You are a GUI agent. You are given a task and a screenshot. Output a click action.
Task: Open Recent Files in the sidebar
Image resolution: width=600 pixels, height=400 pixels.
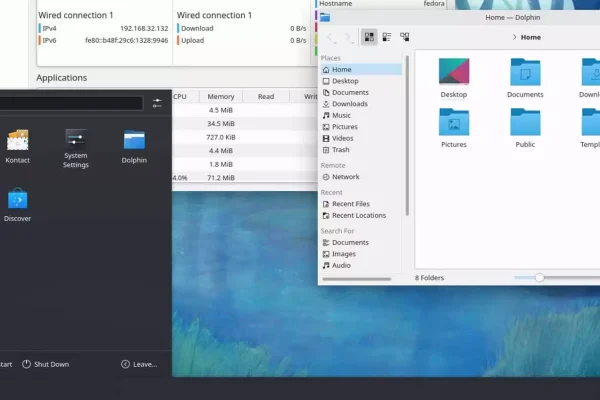tap(360, 204)
